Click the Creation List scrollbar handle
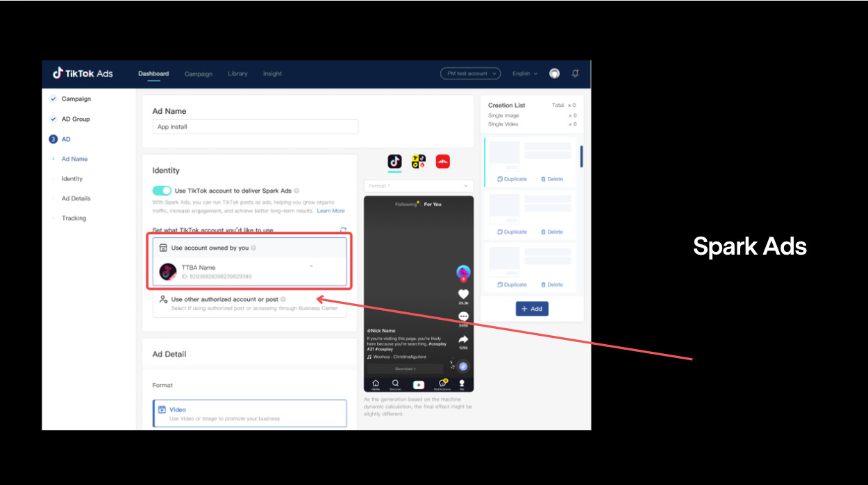 [581, 156]
